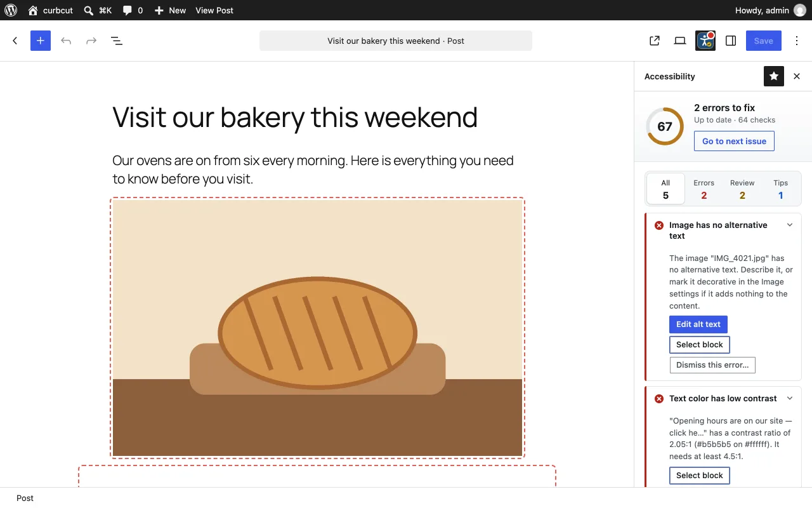
Task: Select block for the low contrast issue
Action: point(700,476)
